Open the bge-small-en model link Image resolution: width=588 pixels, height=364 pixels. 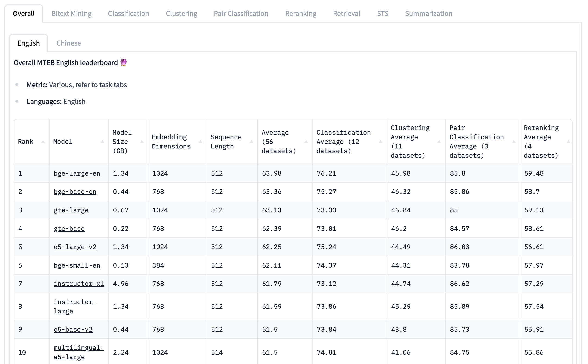[x=77, y=265]
